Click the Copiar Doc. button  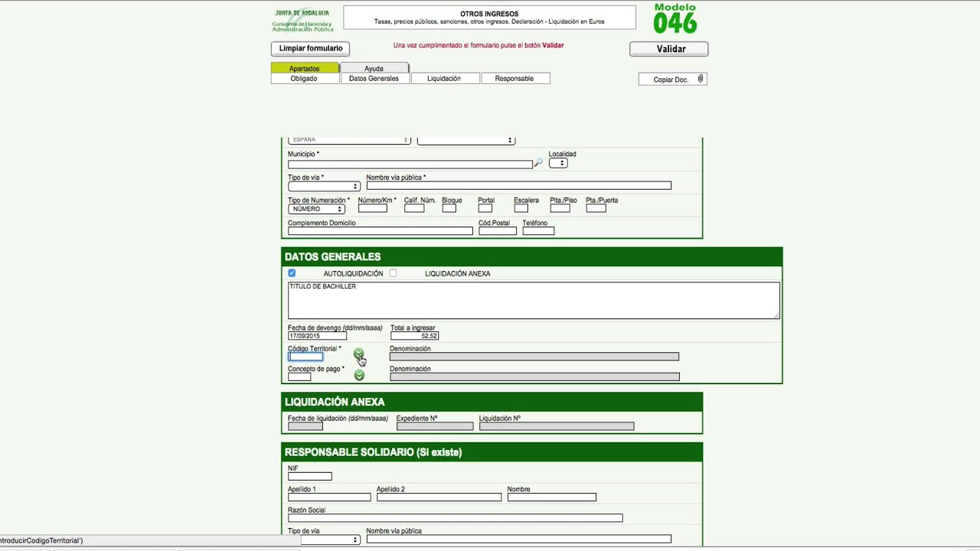pos(672,79)
